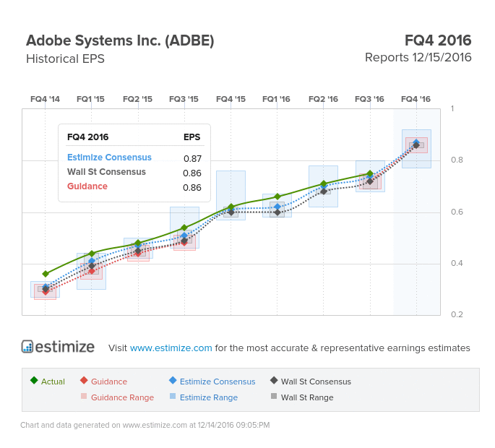Open the www.estimize.com link
Screen dimensions: 495x448
point(171,348)
